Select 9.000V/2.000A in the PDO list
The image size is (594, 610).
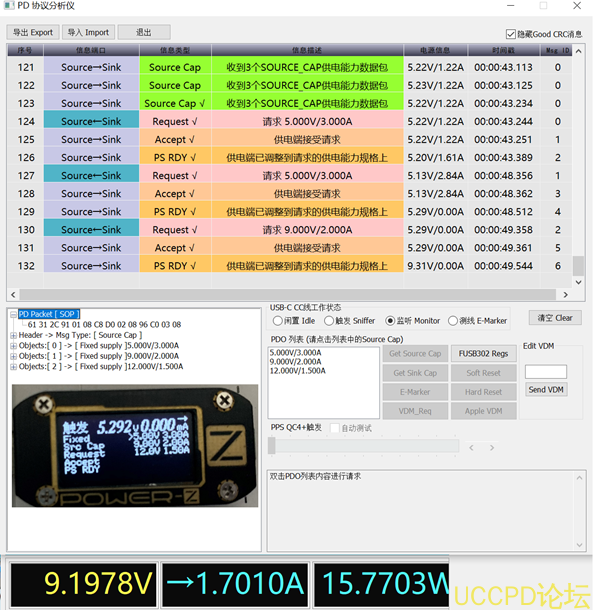click(x=296, y=361)
